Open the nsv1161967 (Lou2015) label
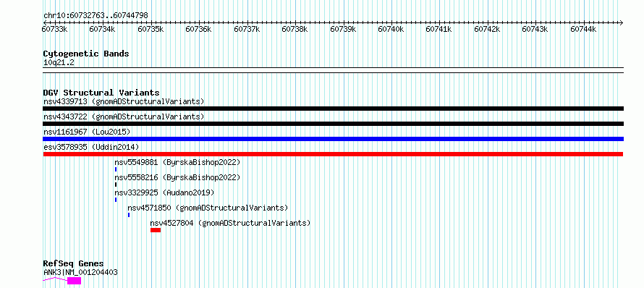Viewport: 644px width, 288px height. [87, 132]
